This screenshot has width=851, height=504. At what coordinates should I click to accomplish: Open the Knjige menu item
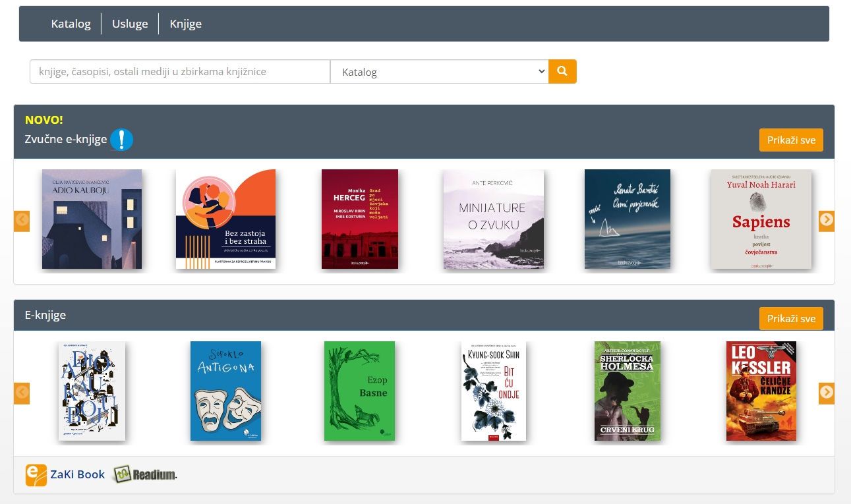(x=186, y=24)
